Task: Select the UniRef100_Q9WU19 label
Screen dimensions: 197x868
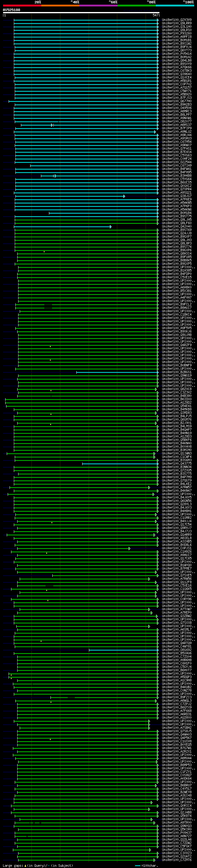Action: (177, 376)
